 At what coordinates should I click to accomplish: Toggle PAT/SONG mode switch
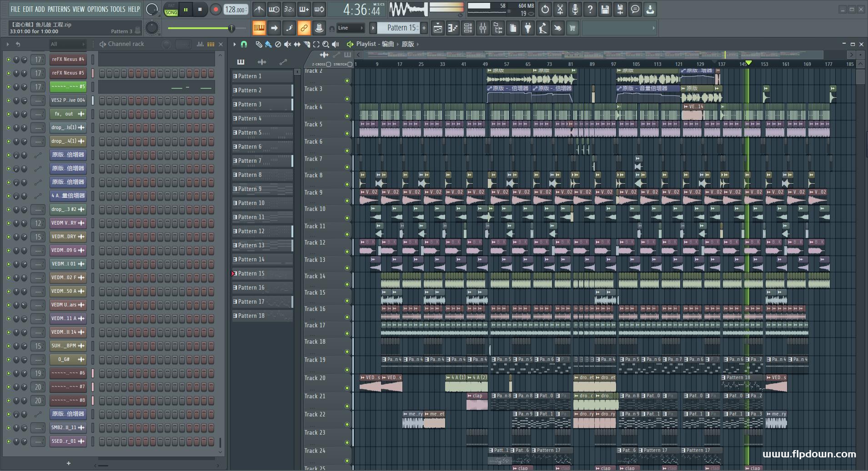point(171,10)
